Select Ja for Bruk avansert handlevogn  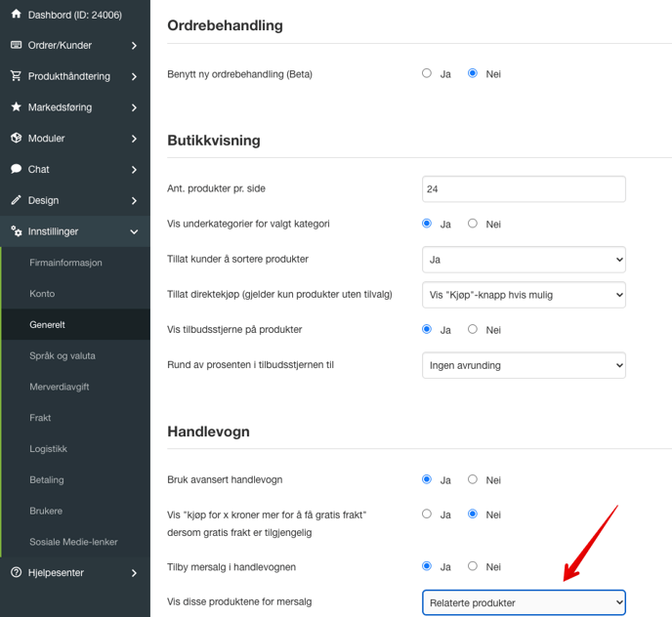point(427,479)
